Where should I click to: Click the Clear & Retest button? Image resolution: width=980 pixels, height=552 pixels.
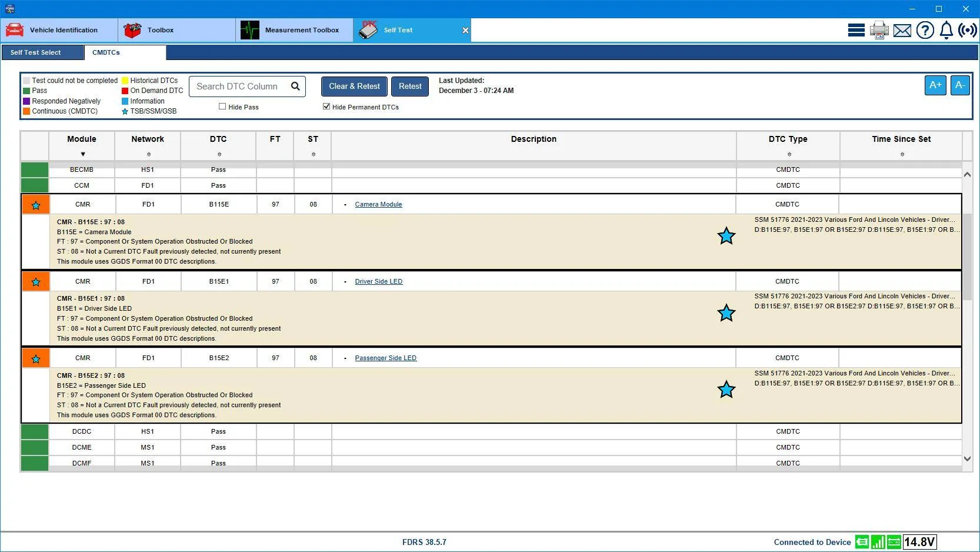pyautogui.click(x=354, y=87)
